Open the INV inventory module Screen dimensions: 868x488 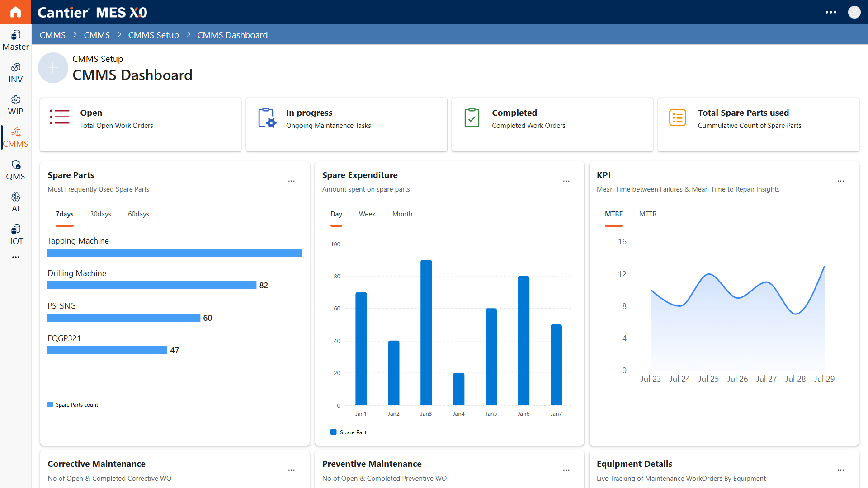pos(15,73)
